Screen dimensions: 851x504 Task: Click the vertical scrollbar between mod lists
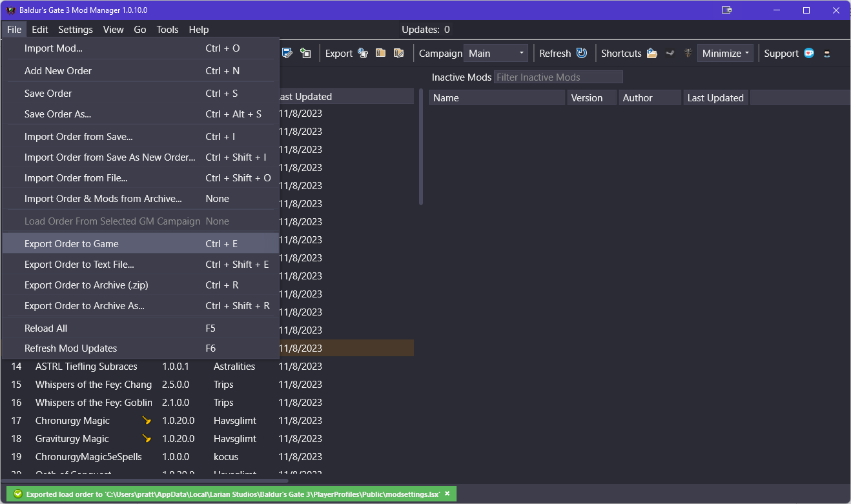coord(421,148)
